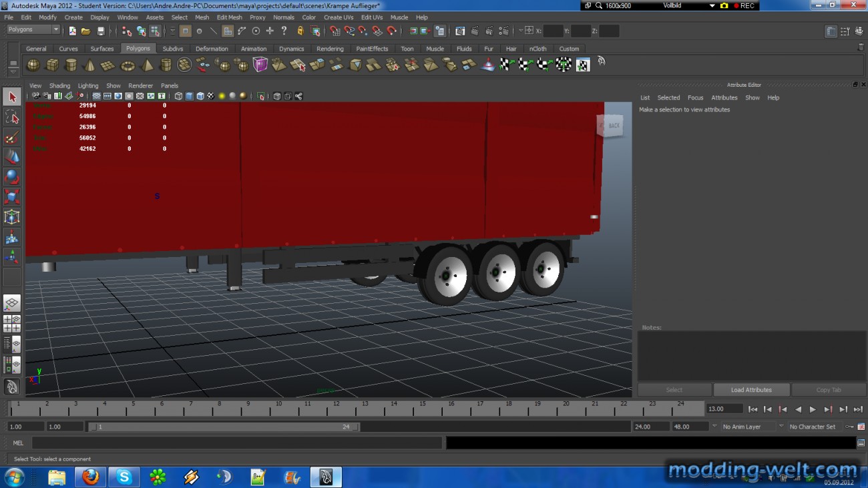
Task: Click the play forwards button
Action: pos(813,409)
